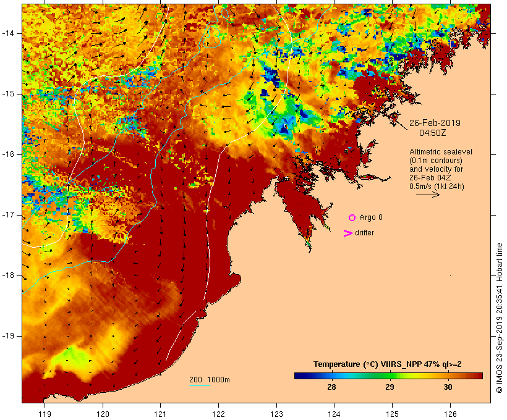Click the longitude label 120
The width and height of the screenshot is (507, 420).
[x=103, y=414]
